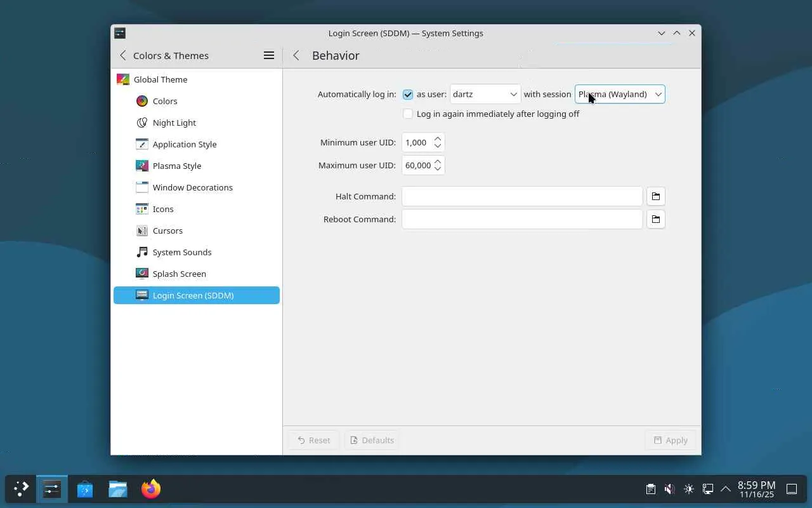Click the Defaults button
Screen dimensions: 812x508
(x=372, y=440)
